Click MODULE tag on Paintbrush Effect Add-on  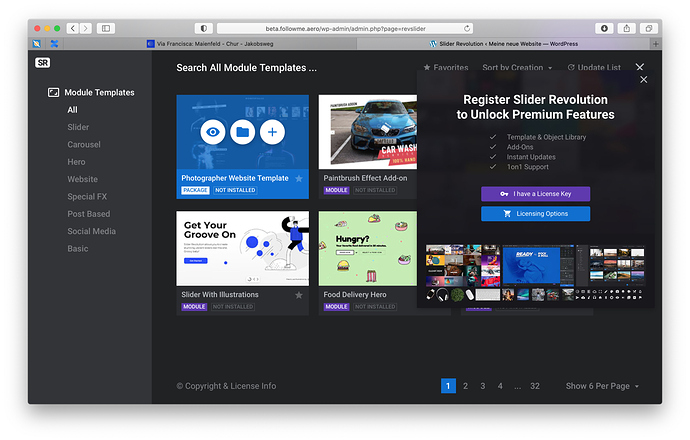coord(336,191)
